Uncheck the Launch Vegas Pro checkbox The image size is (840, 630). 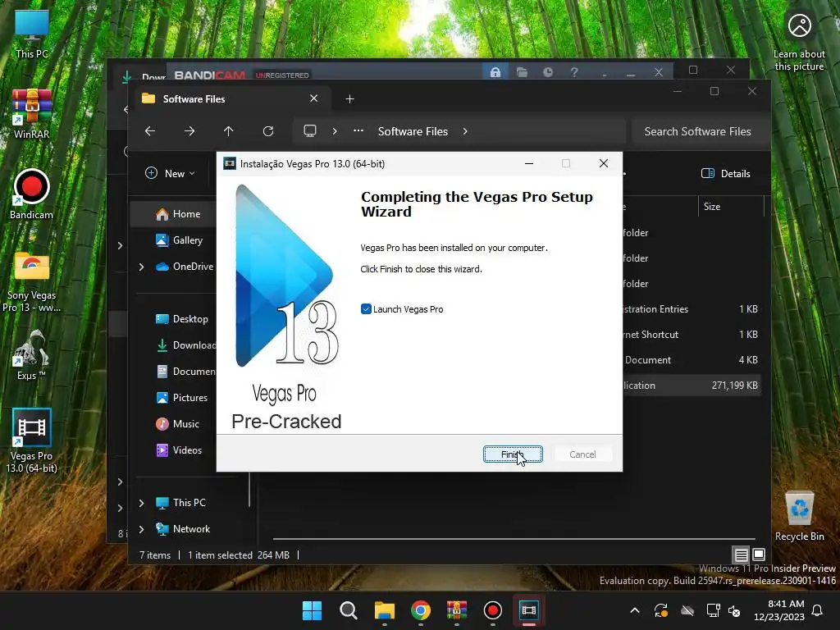tap(366, 309)
